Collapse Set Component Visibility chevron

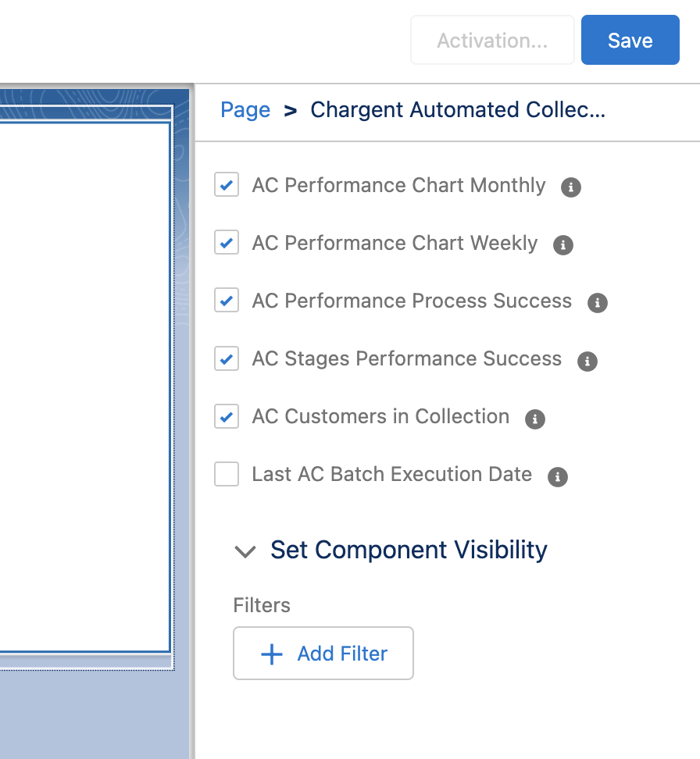pyautogui.click(x=245, y=551)
